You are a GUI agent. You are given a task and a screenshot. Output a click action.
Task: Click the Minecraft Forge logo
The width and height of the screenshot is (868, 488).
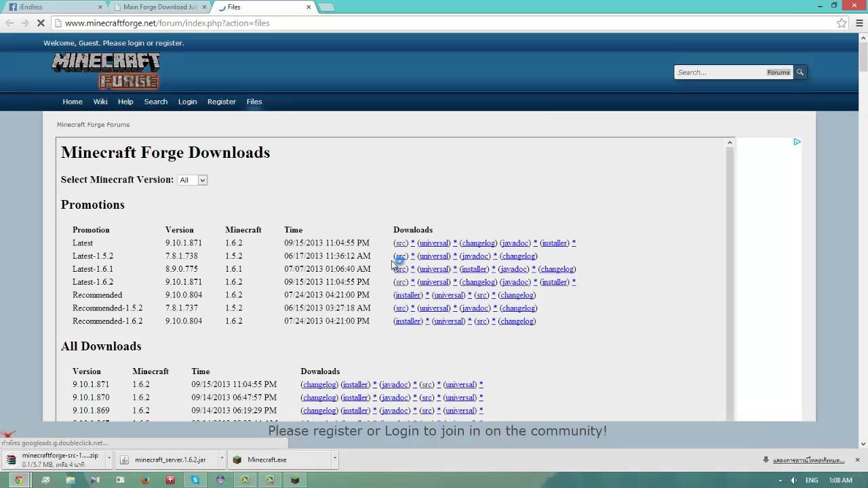tap(106, 71)
